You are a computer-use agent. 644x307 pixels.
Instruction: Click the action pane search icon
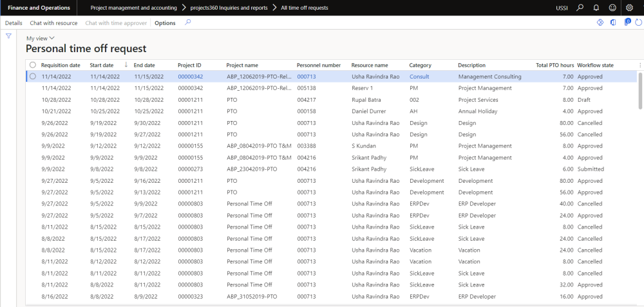pyautogui.click(x=188, y=23)
